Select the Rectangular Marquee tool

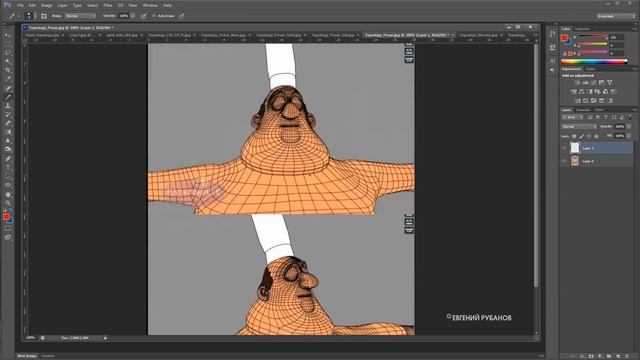pos(8,44)
